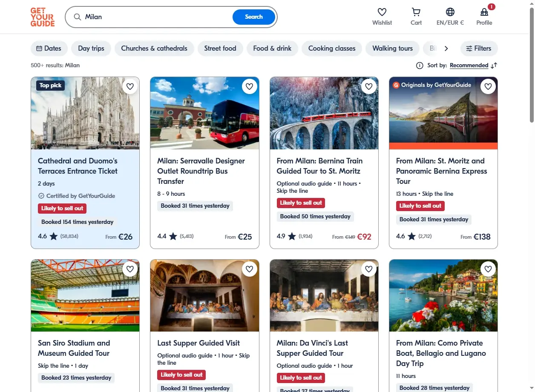Click the From €25 price
Image resolution: width=535 pixels, height=392 pixels.
[239, 237]
